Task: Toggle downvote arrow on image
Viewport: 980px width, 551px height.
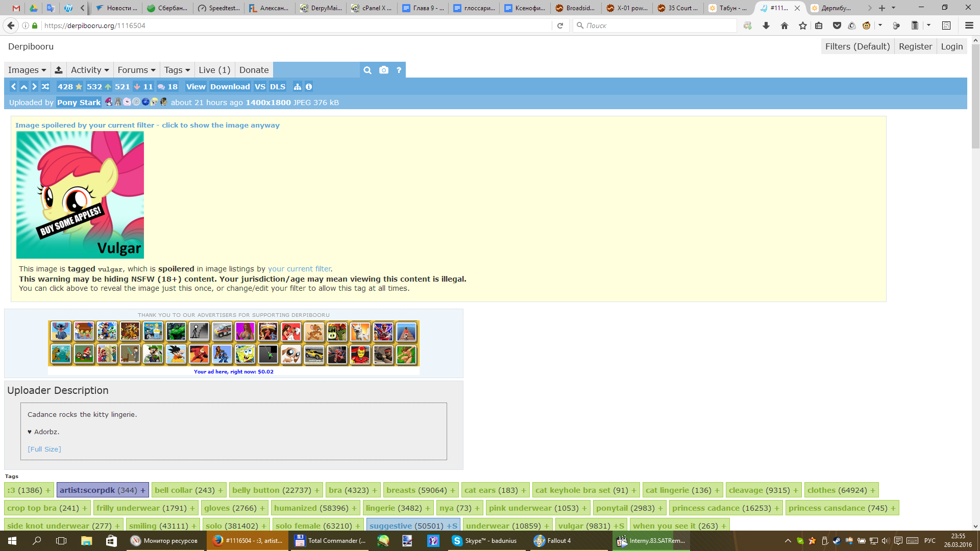Action: point(137,87)
